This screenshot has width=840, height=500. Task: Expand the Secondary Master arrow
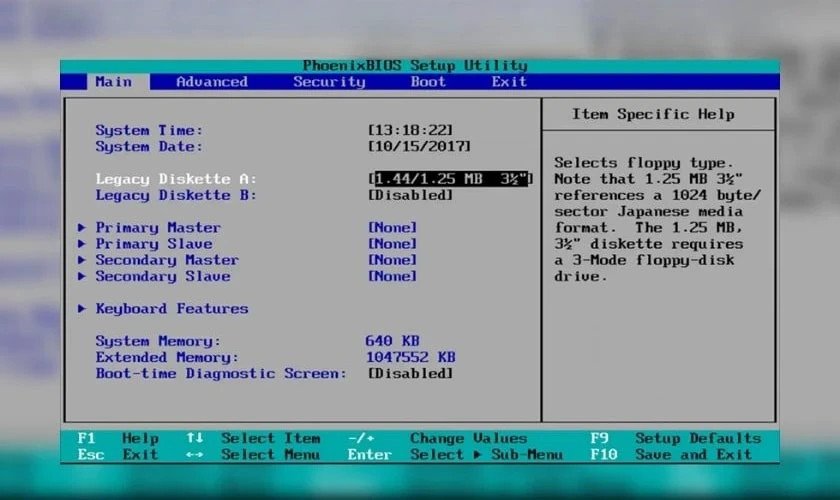pyautogui.click(x=81, y=260)
